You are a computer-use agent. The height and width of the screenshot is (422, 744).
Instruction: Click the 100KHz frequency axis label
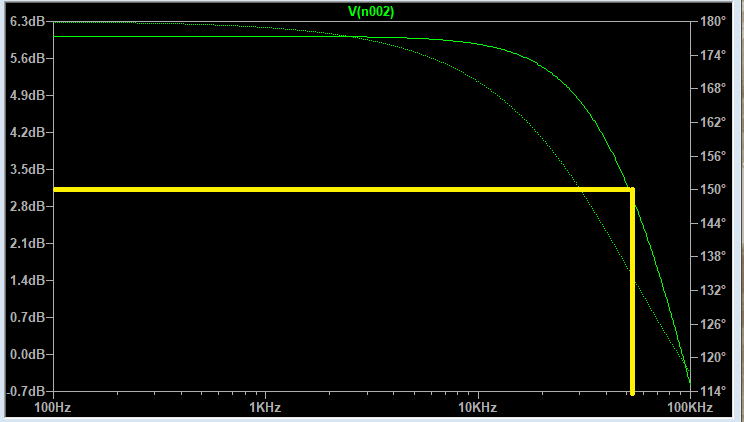click(x=690, y=407)
